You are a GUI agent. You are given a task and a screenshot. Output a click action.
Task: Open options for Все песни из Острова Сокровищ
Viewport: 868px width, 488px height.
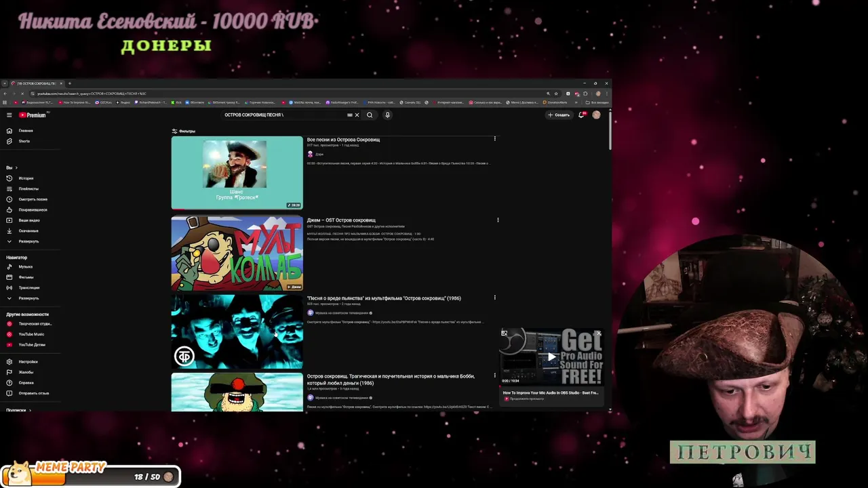coord(494,139)
